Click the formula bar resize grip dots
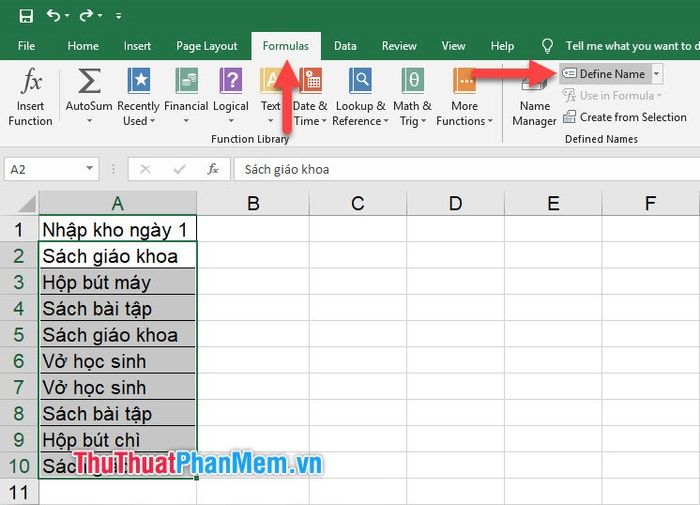Screen dimensions: 700x505 tap(113, 169)
